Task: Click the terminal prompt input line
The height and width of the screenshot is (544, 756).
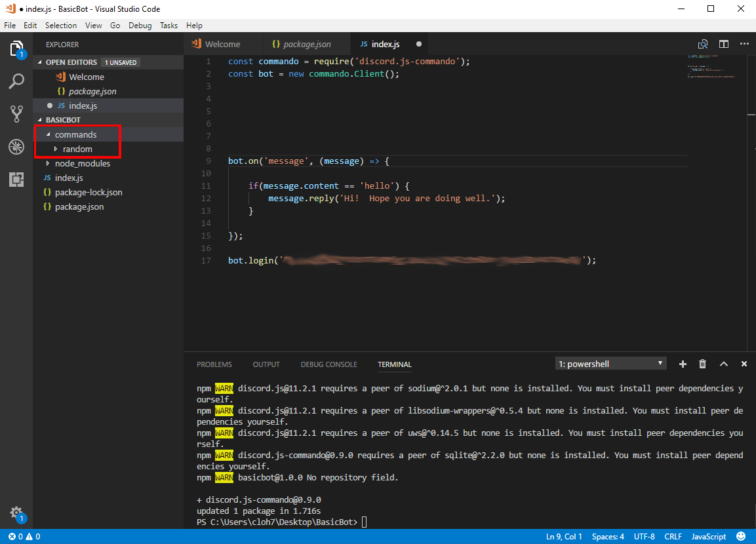Action: [281, 522]
